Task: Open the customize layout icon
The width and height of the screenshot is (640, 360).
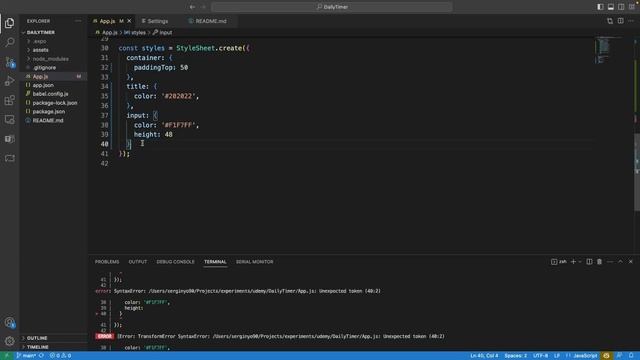Action: [631, 7]
